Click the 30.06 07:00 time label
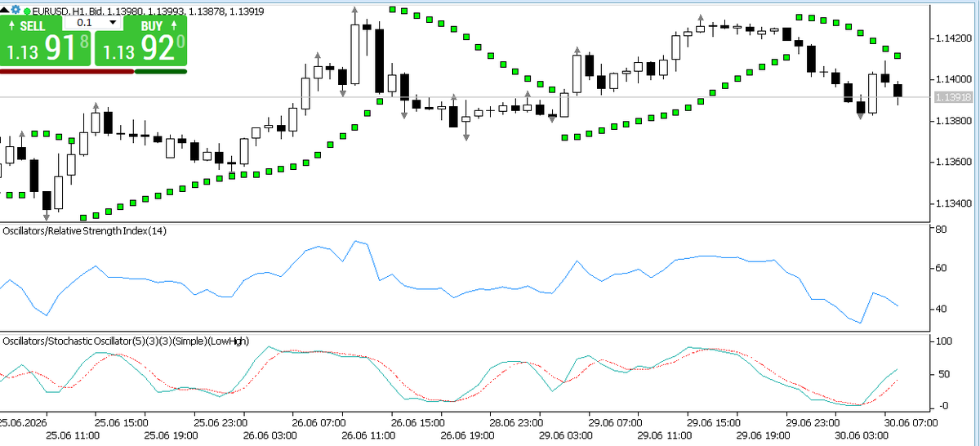Image resolution: width=980 pixels, height=446 pixels. (912, 423)
